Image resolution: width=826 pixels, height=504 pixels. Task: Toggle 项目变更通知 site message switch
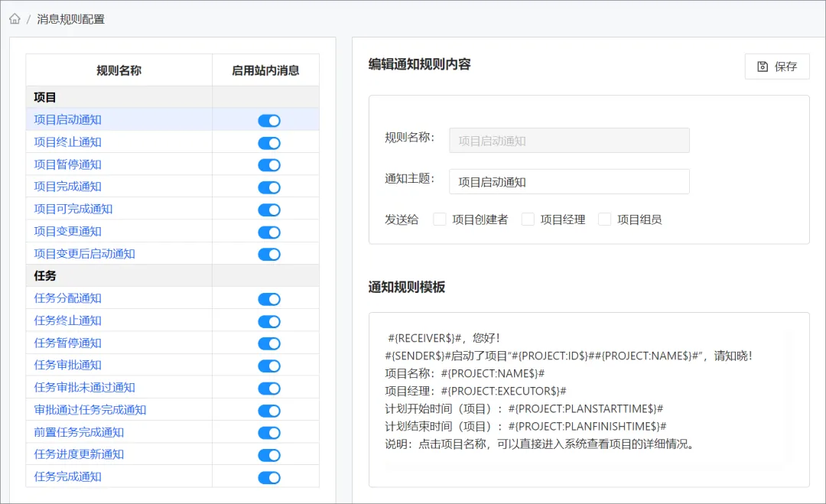pyautogui.click(x=269, y=232)
